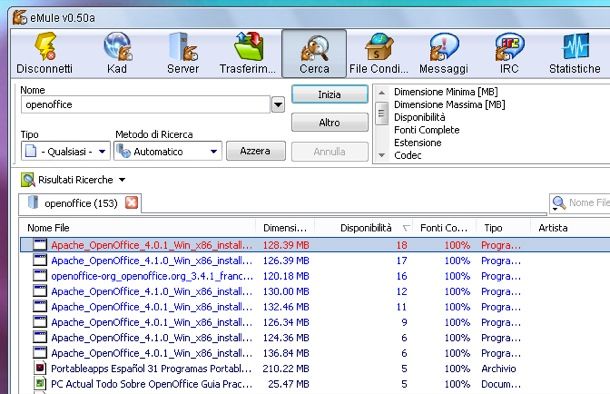610x394 pixels.
Task: Click program icon of 124.36 MB result
Action: coord(40,337)
